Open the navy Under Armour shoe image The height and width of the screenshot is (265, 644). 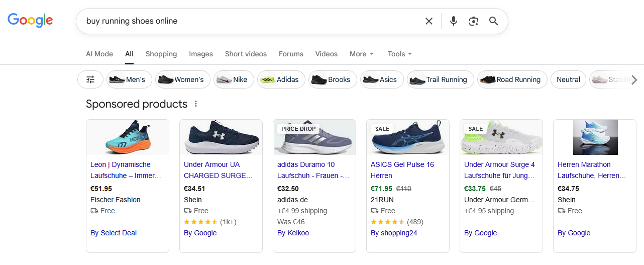pyautogui.click(x=221, y=137)
